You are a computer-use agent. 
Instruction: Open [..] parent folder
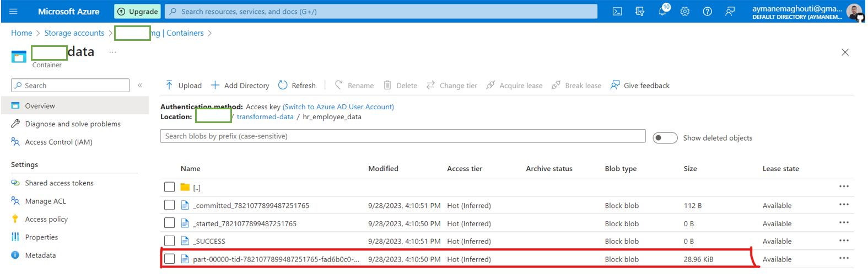(x=197, y=188)
